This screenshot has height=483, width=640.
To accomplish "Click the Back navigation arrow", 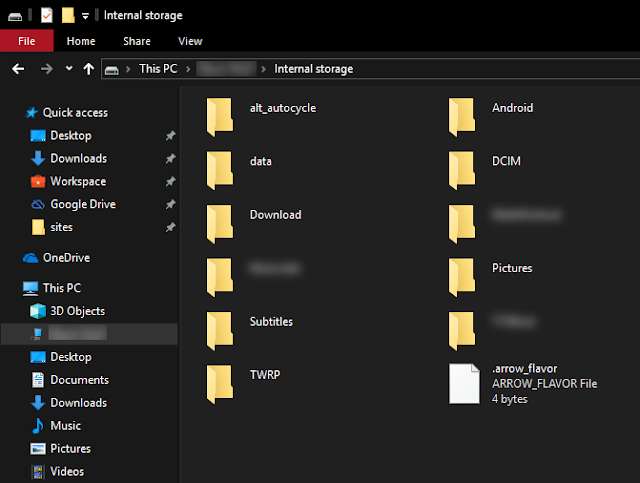I will coord(18,69).
